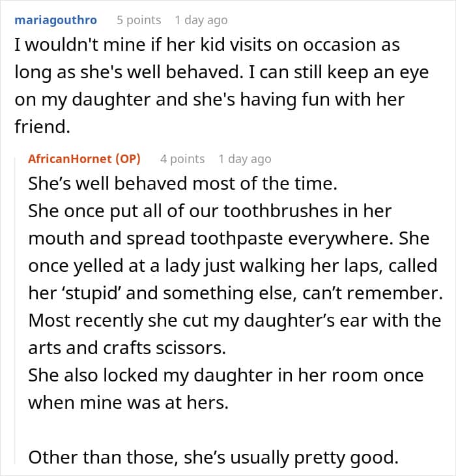Image resolution: width=456 pixels, height=476 pixels.
Task: Click the (OP) label next to AfricanHornet
Action: pyautogui.click(x=126, y=158)
